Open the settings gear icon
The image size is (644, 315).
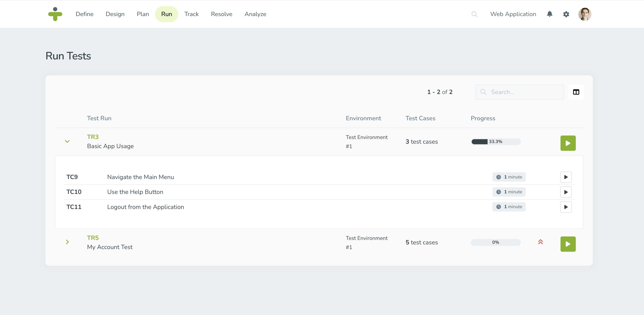click(566, 14)
